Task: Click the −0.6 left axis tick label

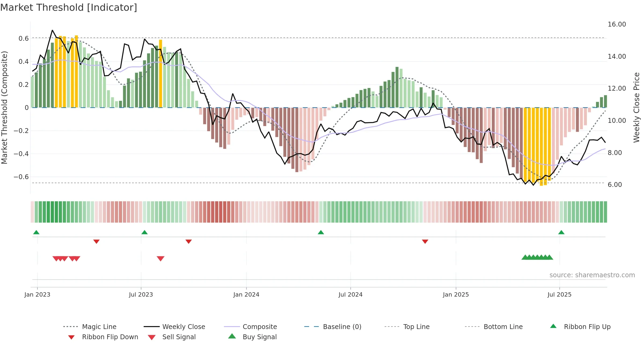Action: click(x=21, y=177)
